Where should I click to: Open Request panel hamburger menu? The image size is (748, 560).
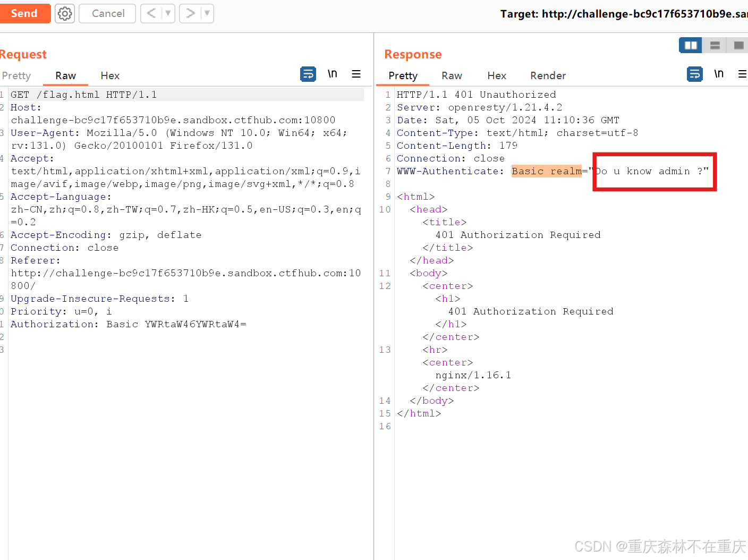click(x=356, y=74)
